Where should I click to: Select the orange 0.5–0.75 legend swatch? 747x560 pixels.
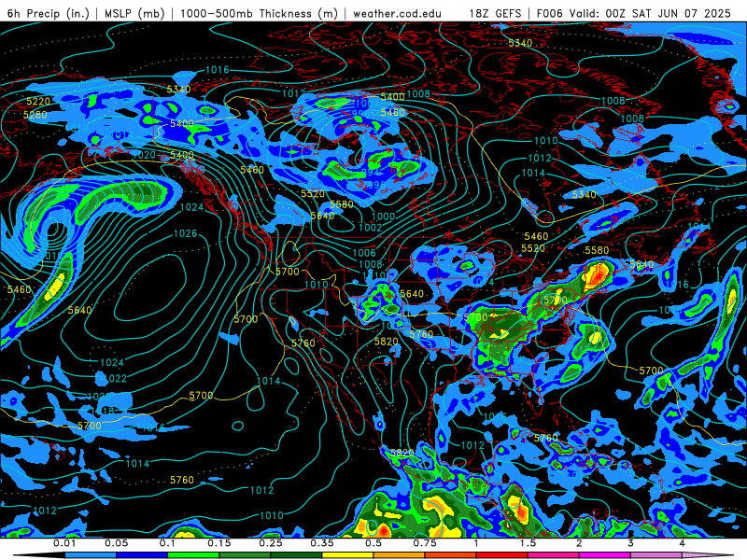400,555
